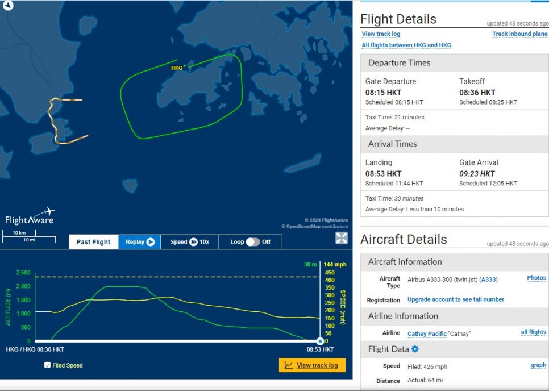Toggle the Loop switch

(253, 242)
